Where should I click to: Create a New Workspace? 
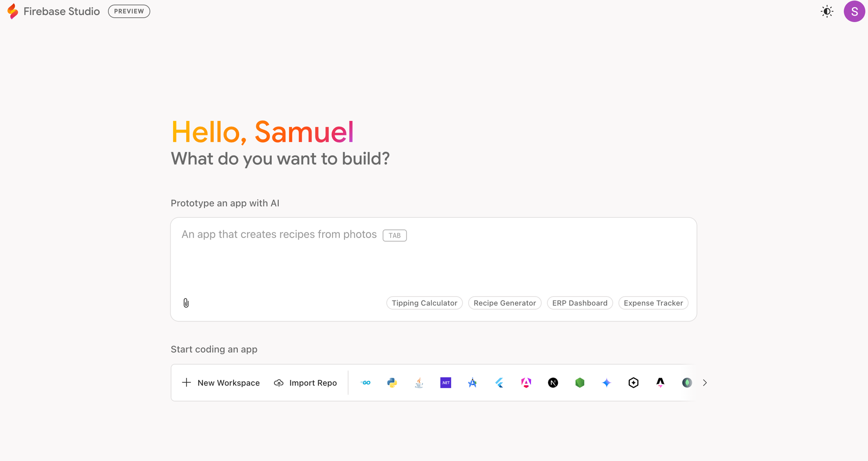tap(220, 383)
